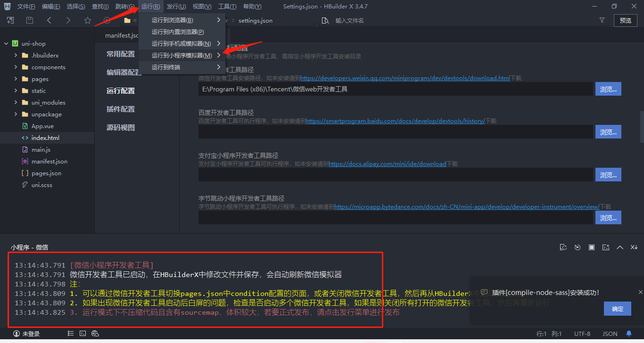644x343 pixels.
Task: Click the chat bubble icon in notification
Action: coord(484,292)
